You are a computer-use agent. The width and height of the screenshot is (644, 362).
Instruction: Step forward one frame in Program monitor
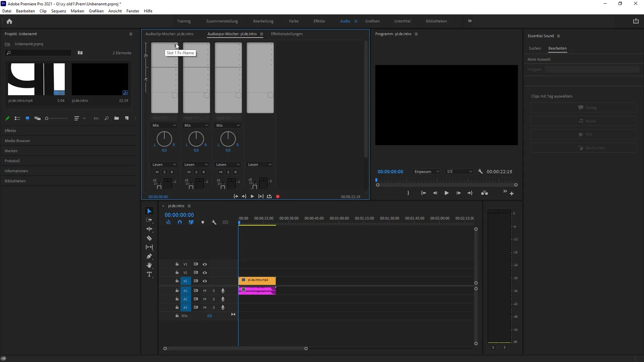coord(459,193)
